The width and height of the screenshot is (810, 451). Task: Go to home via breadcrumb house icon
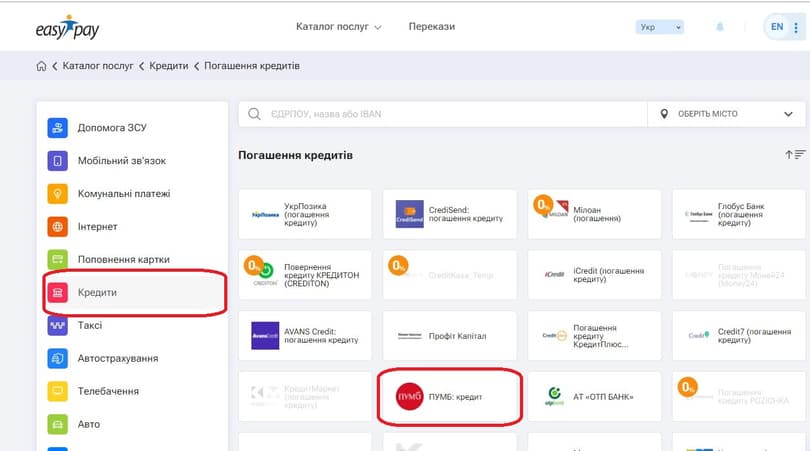point(41,66)
